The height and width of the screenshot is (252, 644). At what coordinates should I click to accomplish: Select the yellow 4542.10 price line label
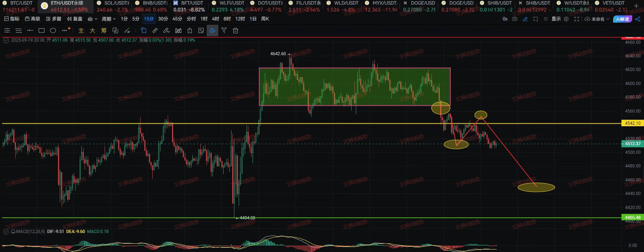[633, 123]
